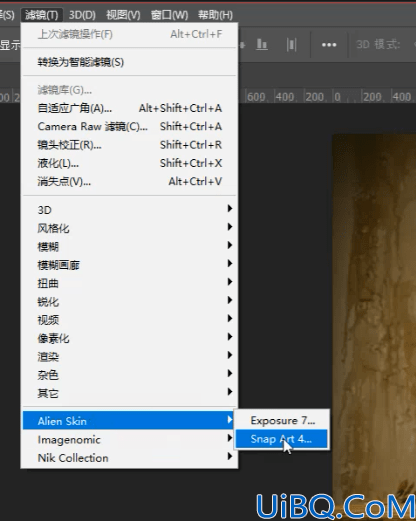Expand the 模糊 blur submenu
The width and height of the screenshot is (416, 521).
point(129,246)
